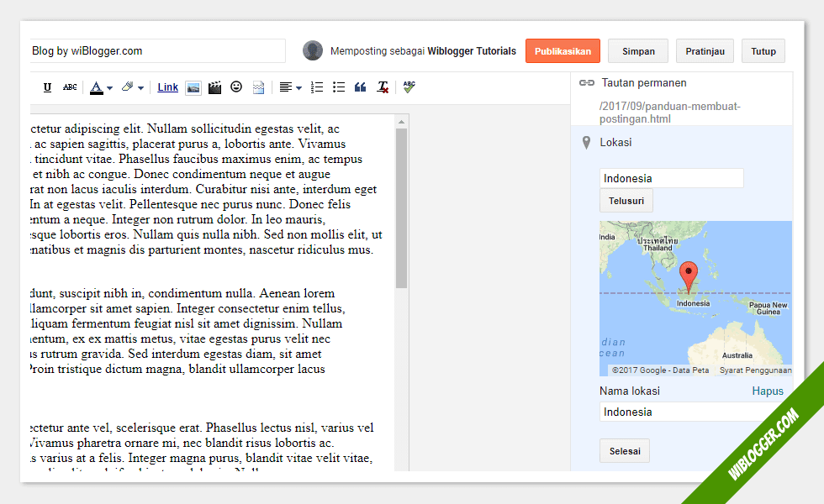Image resolution: width=824 pixels, height=504 pixels.
Task: Click the text alignment icon
Action: pyautogui.click(x=285, y=87)
